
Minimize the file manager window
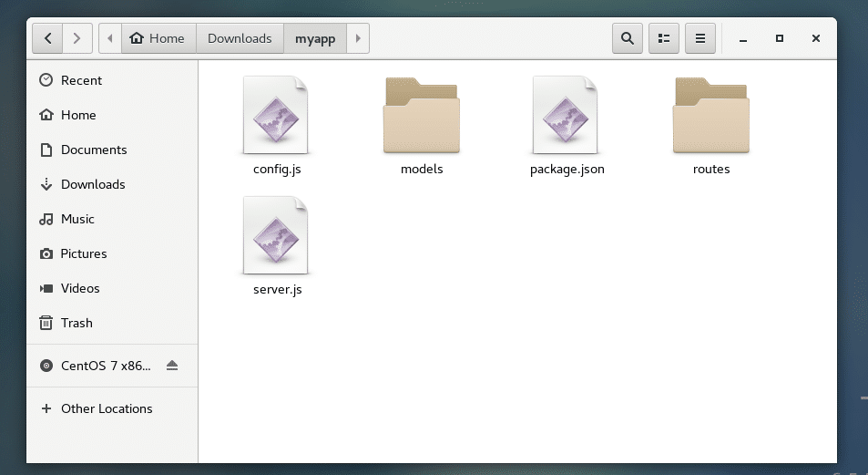pos(743,39)
